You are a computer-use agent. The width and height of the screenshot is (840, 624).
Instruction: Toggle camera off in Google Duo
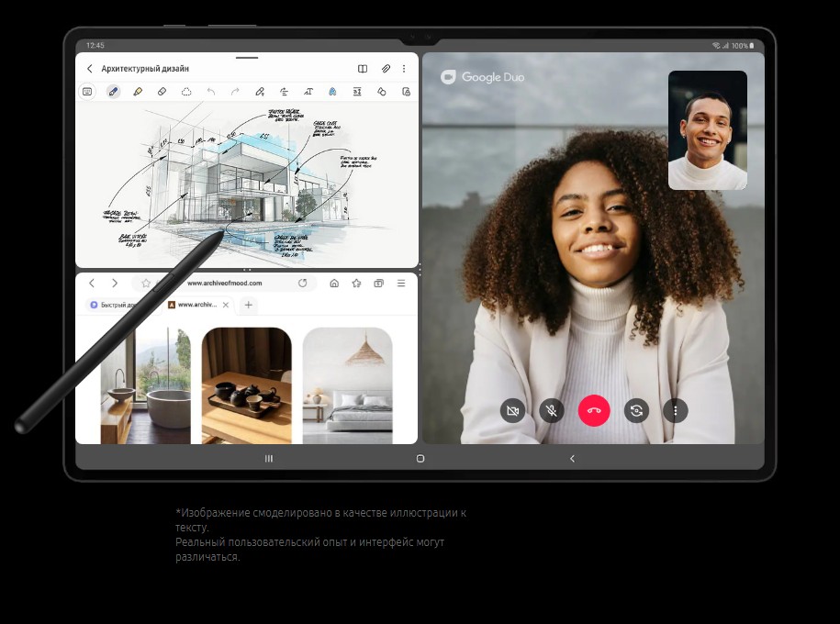point(512,410)
